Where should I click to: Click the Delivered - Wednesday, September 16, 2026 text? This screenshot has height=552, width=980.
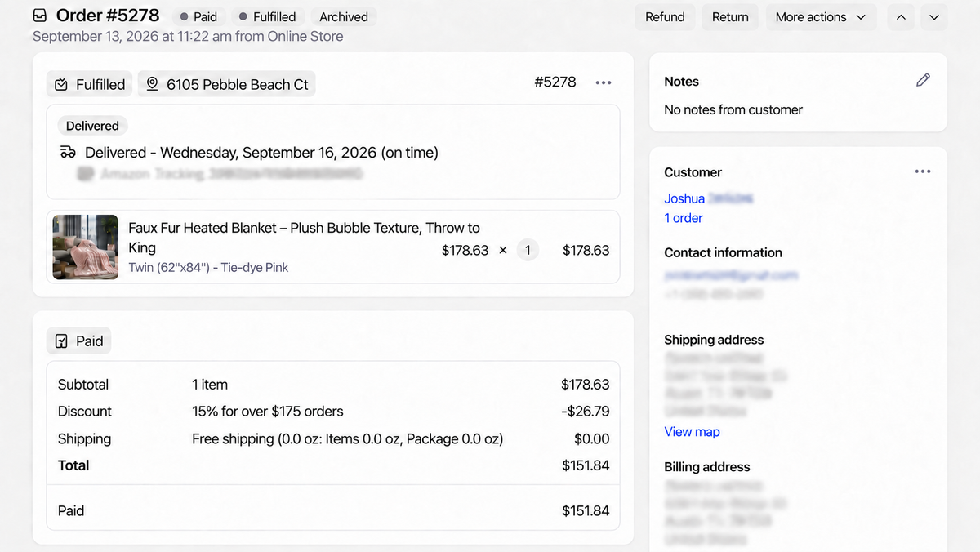(x=261, y=153)
